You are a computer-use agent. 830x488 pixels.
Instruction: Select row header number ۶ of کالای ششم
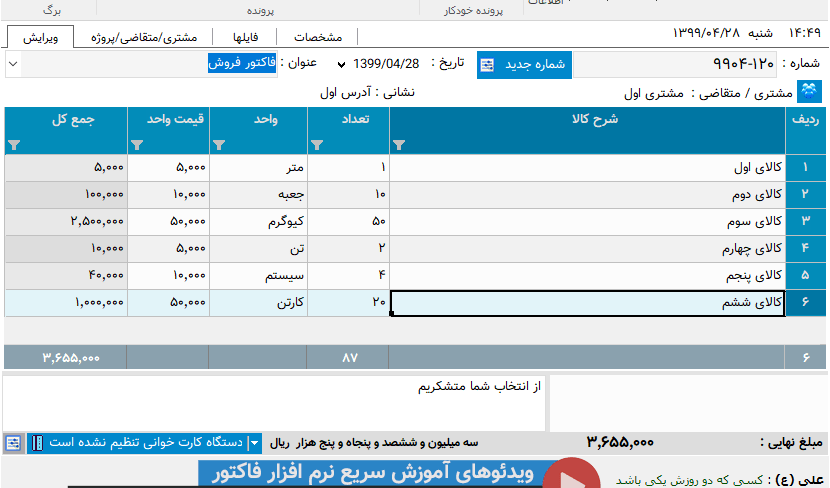click(x=805, y=302)
